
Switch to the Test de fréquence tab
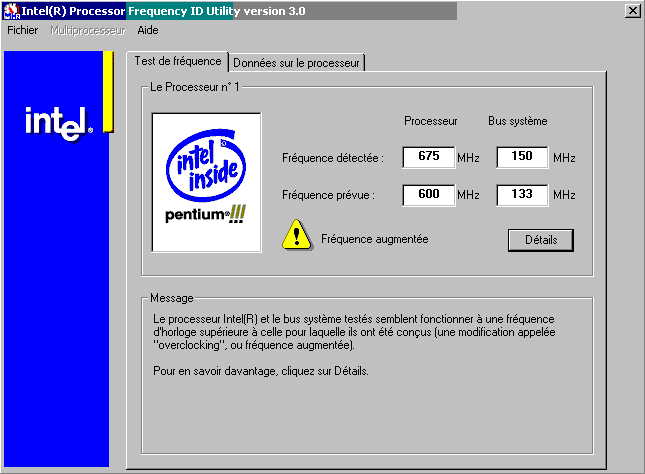pos(178,61)
